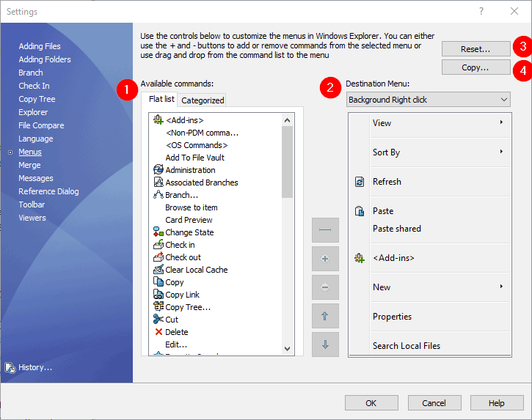This screenshot has height=420, width=532.
Task: Open the Toolbar settings page
Action: [x=32, y=205]
